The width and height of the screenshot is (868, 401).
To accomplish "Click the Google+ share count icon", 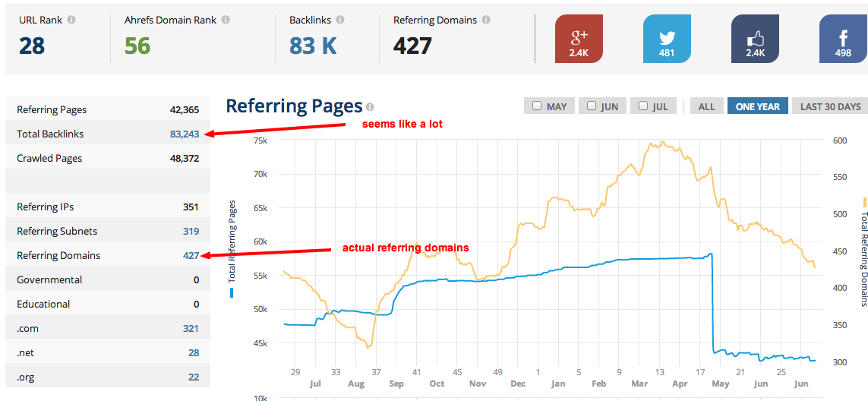I will click(579, 39).
